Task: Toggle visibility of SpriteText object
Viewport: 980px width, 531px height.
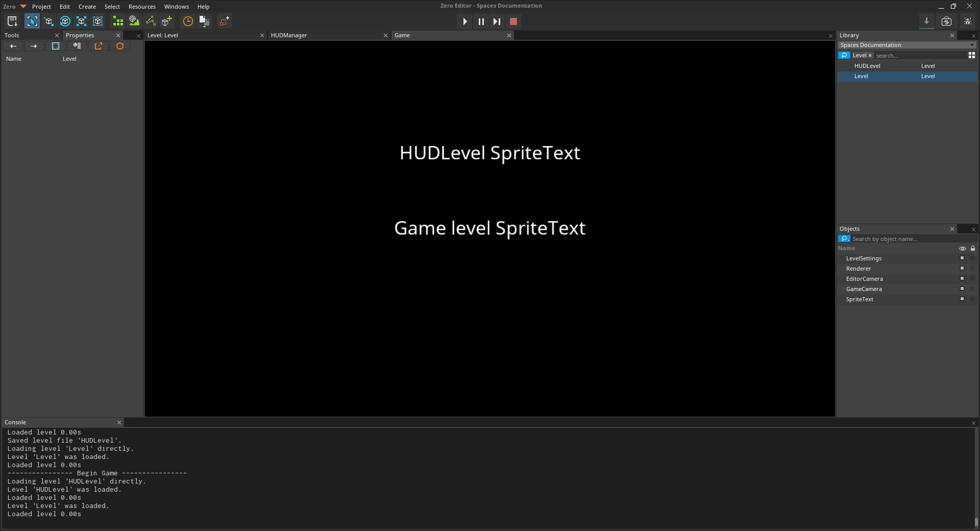Action: point(962,299)
